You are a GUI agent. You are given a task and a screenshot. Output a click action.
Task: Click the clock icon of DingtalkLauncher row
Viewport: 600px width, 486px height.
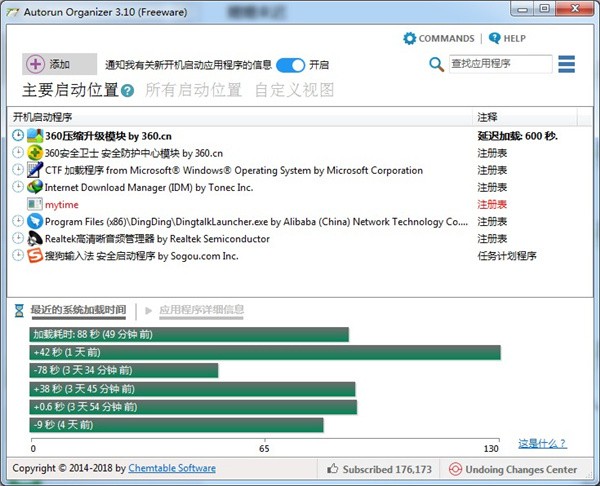click(x=18, y=221)
